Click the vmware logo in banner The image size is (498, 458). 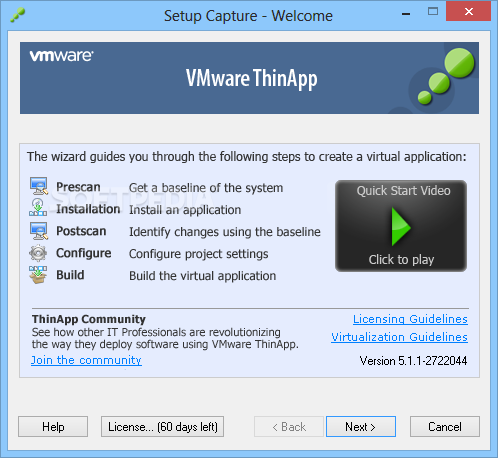click(61, 56)
